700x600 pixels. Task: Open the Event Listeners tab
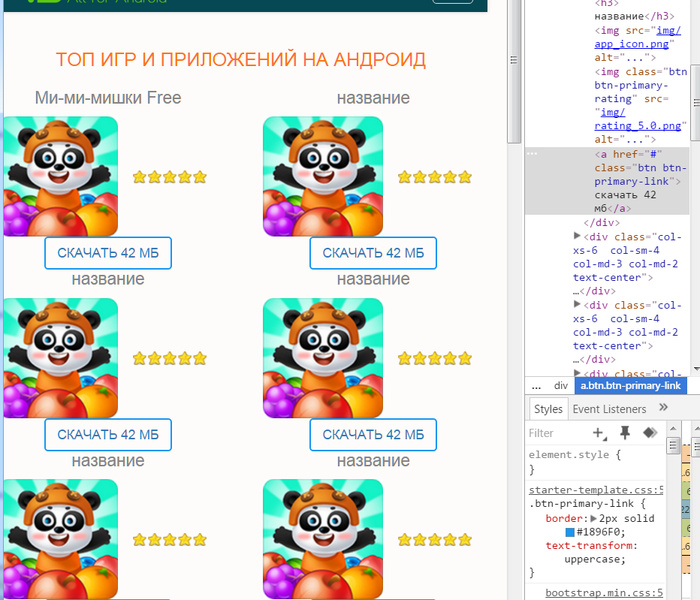point(609,409)
